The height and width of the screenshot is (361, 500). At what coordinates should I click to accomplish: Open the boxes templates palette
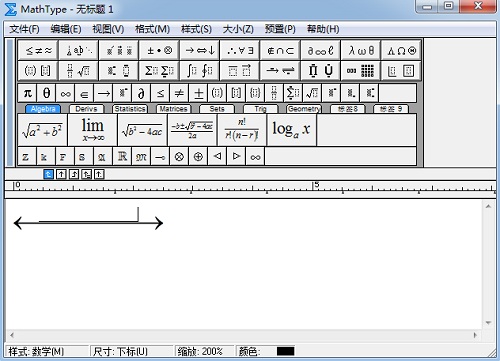[401, 71]
